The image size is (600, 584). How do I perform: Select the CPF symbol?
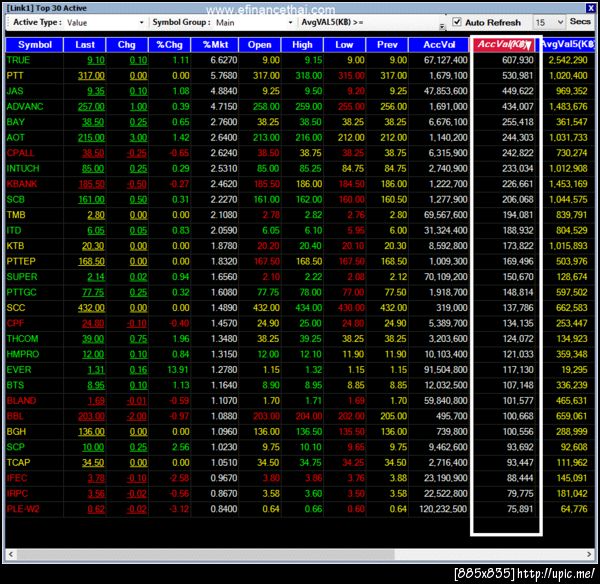(15, 323)
